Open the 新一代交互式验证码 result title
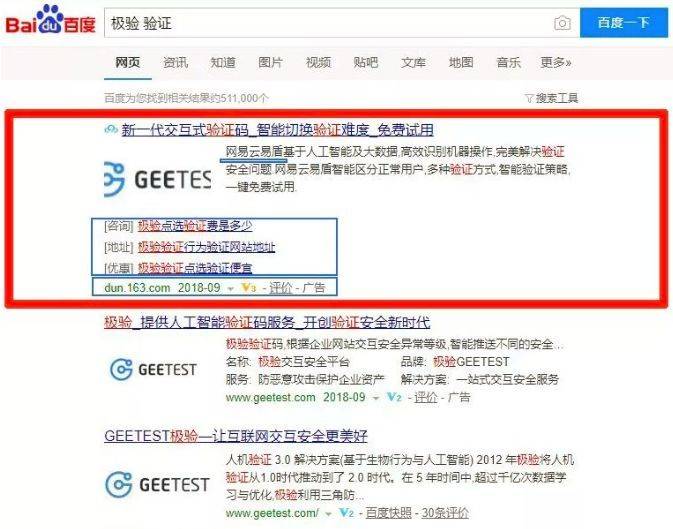The image size is (673, 529). pos(277,130)
